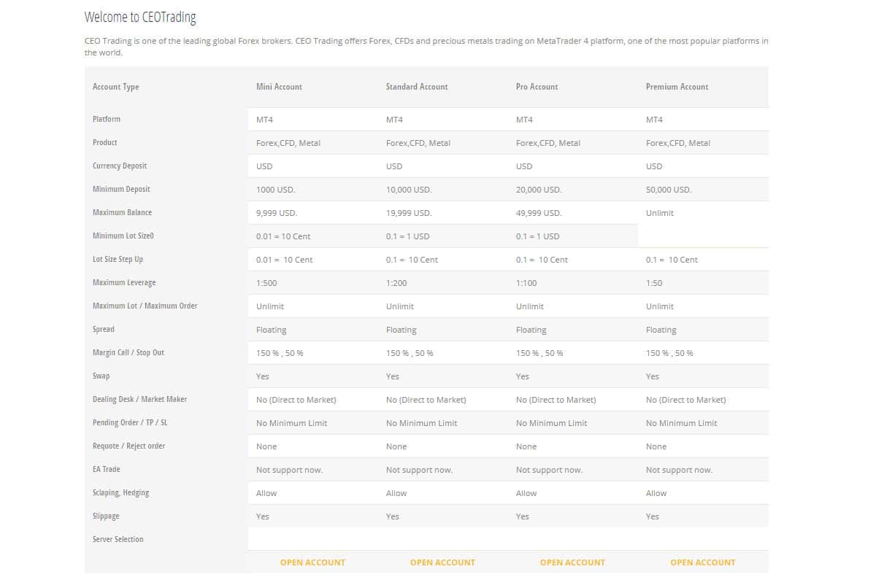Screen dimensions: 876x588
Task: Click the EA Trade row label
Action: (107, 469)
